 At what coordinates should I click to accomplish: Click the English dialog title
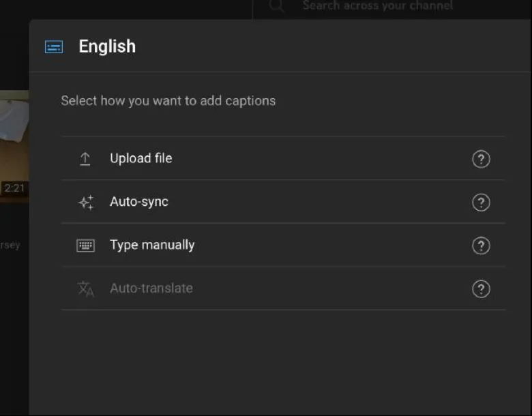(107, 46)
